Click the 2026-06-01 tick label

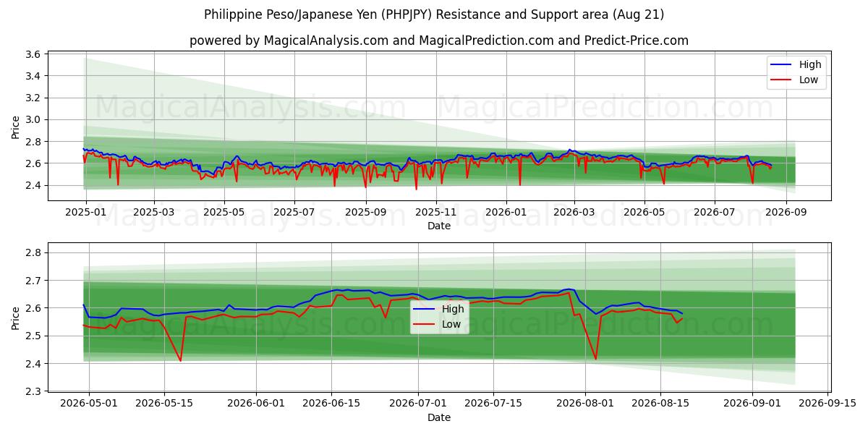[256, 404]
